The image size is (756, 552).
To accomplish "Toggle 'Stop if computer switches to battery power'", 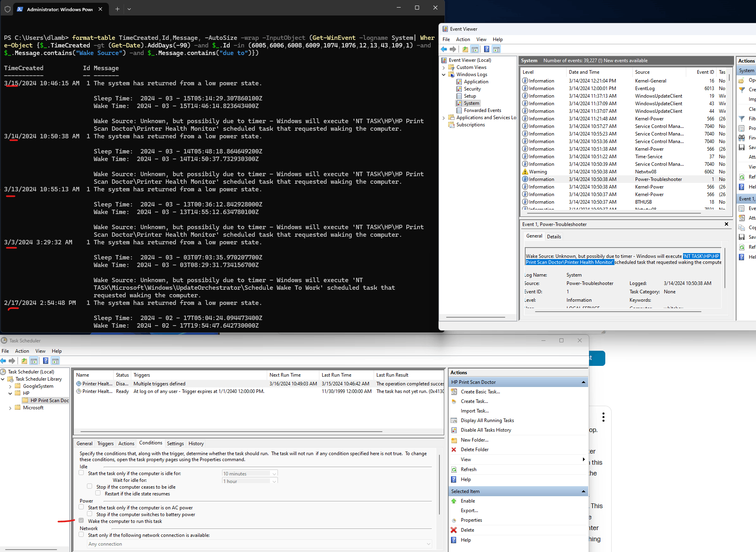I will coord(90,514).
